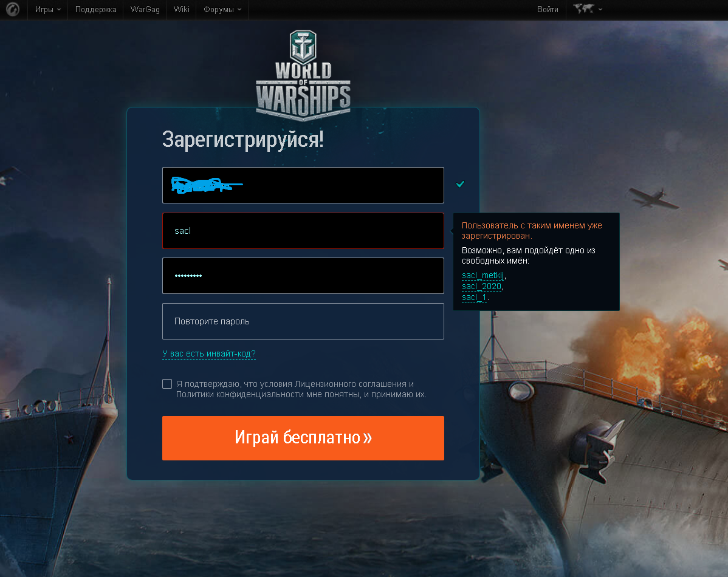Open the У вас есть инвайт-код link
The height and width of the screenshot is (577, 728).
click(x=209, y=353)
